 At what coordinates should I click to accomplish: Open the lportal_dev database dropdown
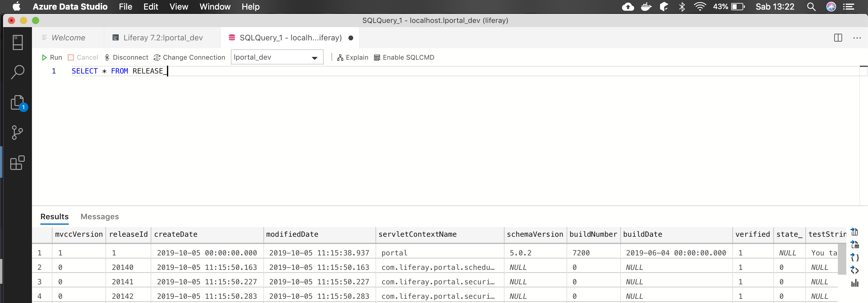click(x=277, y=57)
